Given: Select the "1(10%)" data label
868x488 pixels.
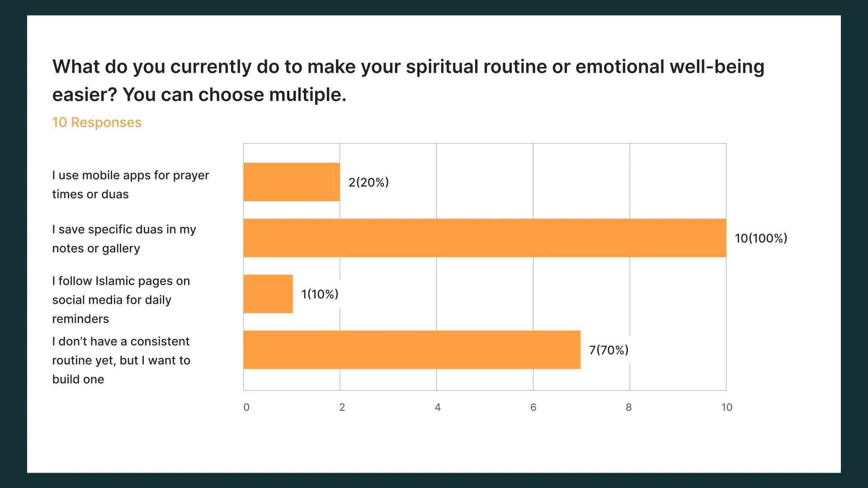Looking at the screenshot, I should [x=320, y=294].
